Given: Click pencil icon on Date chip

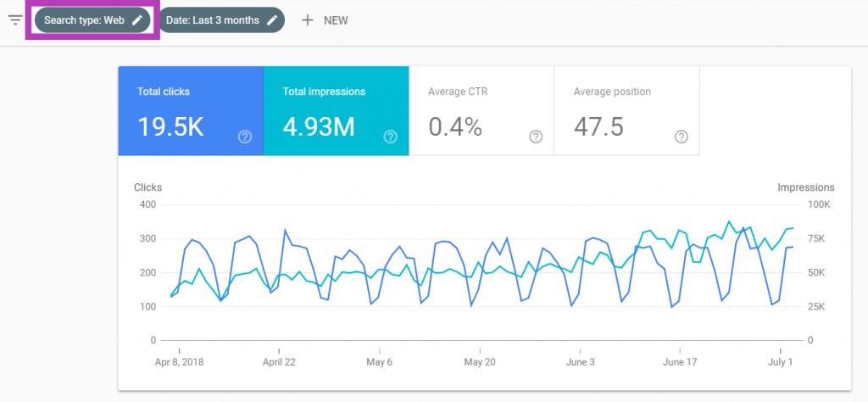Looking at the screenshot, I should point(272,20).
